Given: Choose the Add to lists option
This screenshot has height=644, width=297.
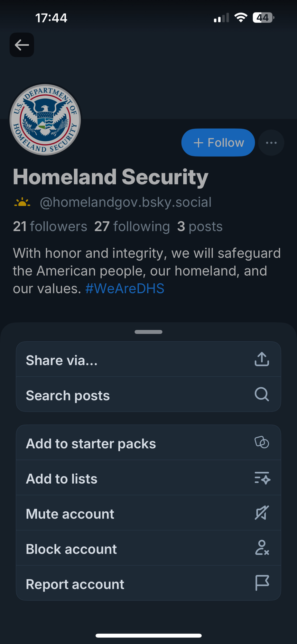Looking at the screenshot, I should click(x=62, y=479).
